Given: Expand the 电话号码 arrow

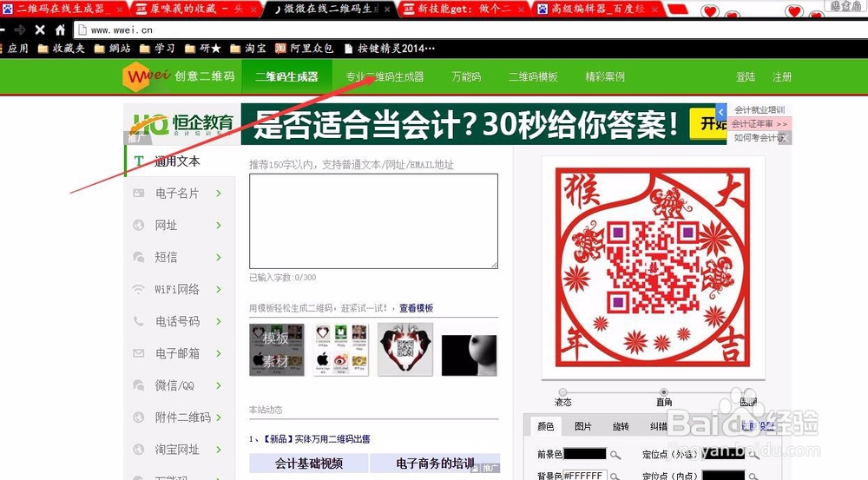Looking at the screenshot, I should tap(219, 321).
